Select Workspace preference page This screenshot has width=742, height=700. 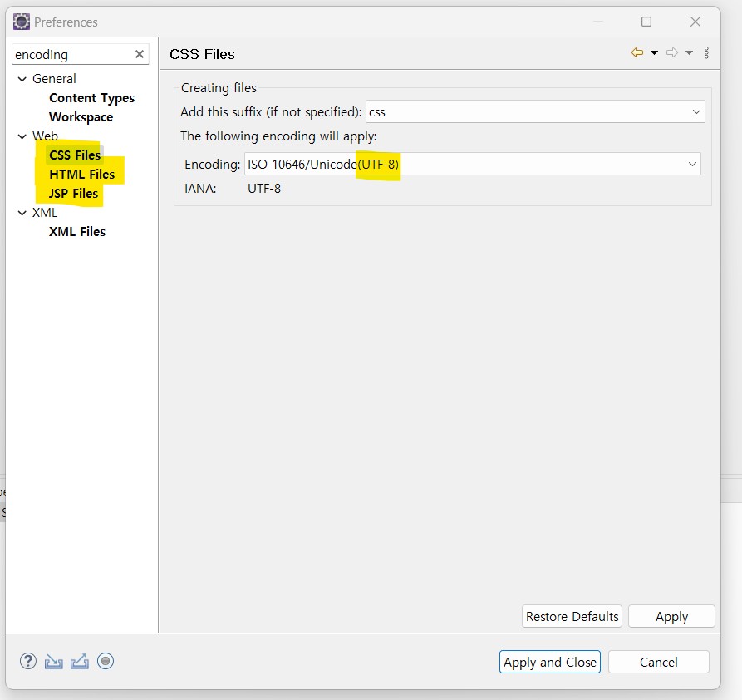(81, 117)
